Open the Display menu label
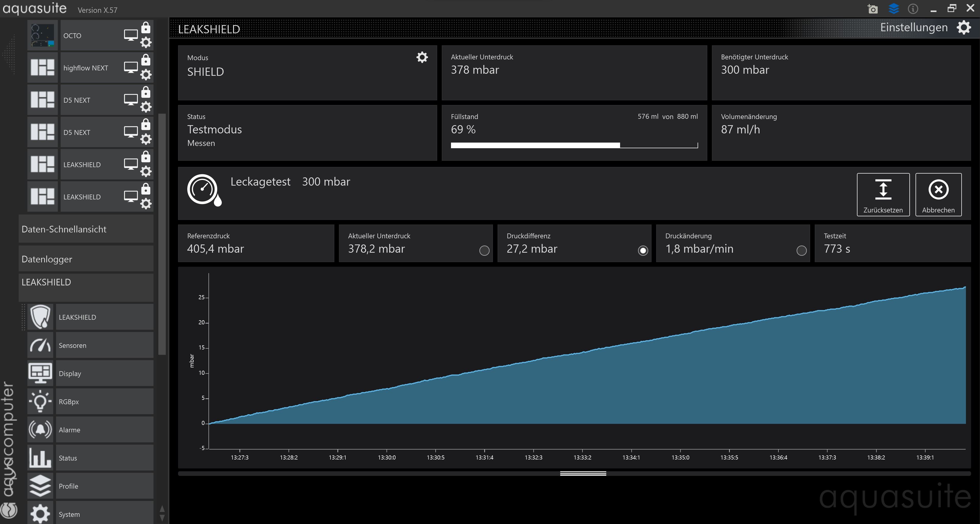 (70, 373)
